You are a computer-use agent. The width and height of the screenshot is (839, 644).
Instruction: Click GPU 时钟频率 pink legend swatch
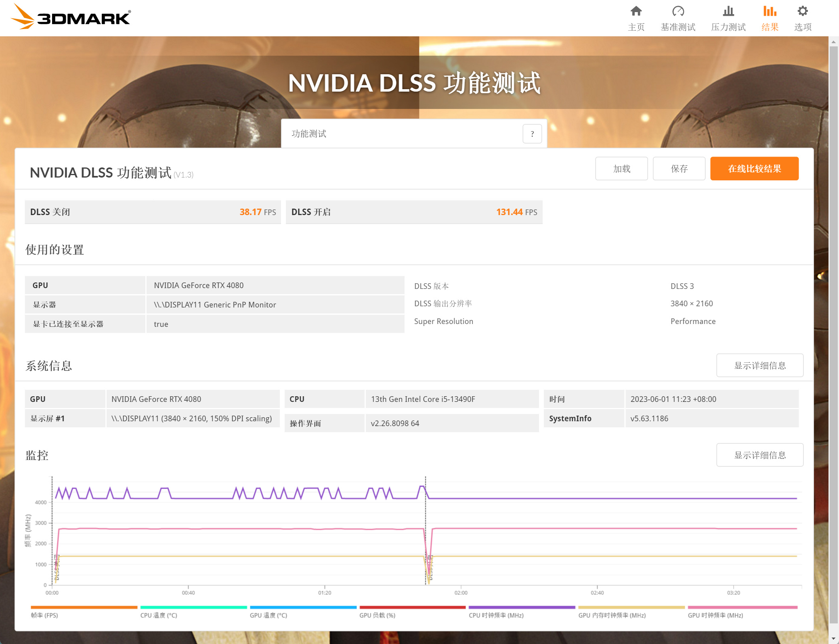(742, 607)
